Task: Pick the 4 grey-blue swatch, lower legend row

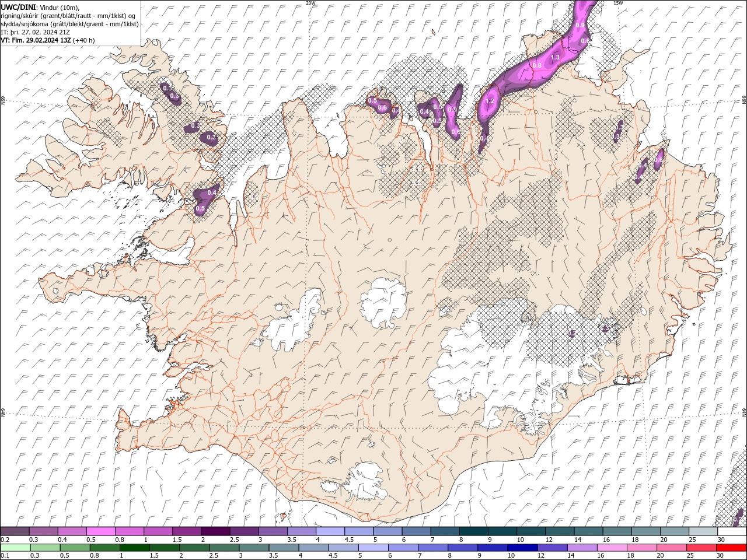Action: [x=313, y=547]
